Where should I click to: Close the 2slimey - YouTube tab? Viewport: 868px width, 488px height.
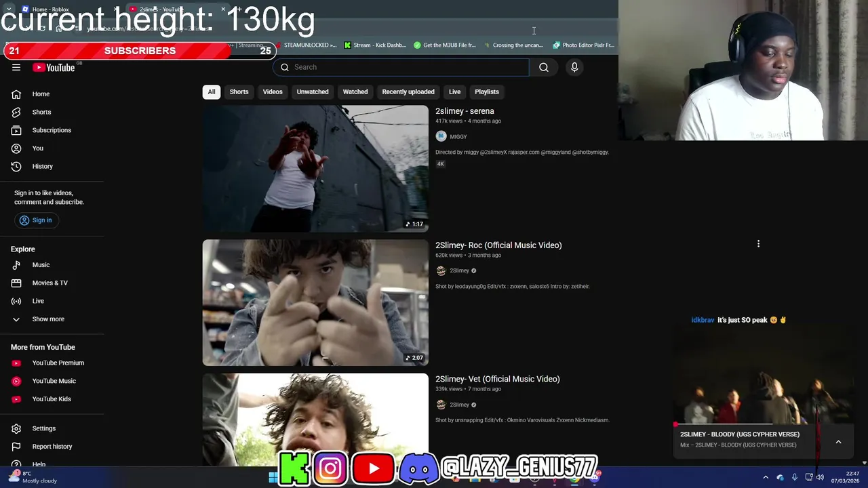click(x=223, y=9)
